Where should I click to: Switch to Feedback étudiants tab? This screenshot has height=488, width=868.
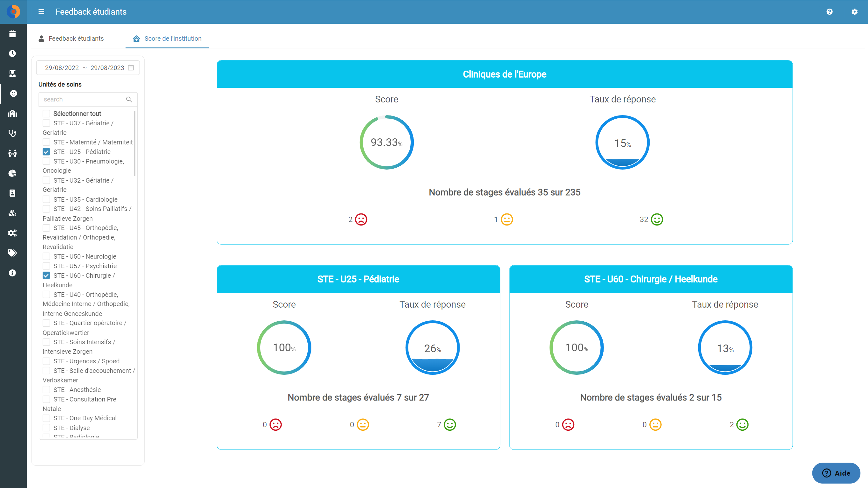coord(71,38)
